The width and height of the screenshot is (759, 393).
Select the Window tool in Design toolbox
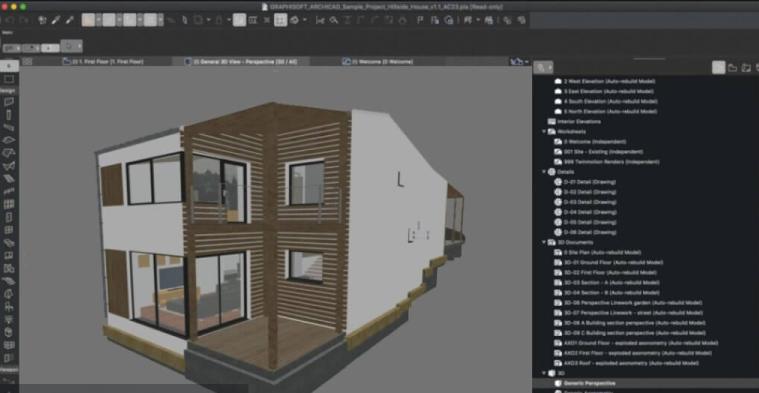(9, 230)
